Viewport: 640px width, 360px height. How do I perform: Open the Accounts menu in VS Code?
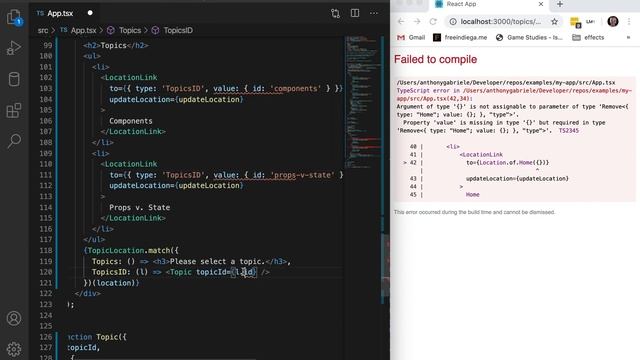pos(14,318)
